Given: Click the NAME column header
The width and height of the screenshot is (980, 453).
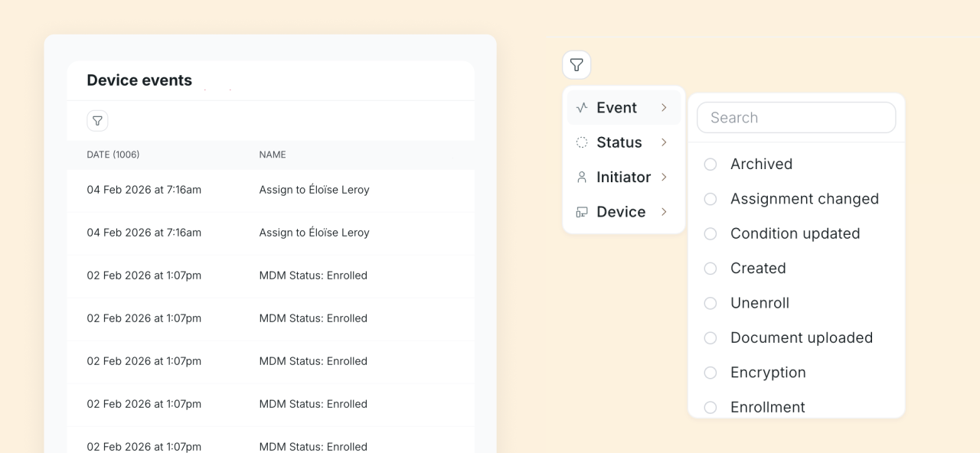Looking at the screenshot, I should [x=273, y=155].
